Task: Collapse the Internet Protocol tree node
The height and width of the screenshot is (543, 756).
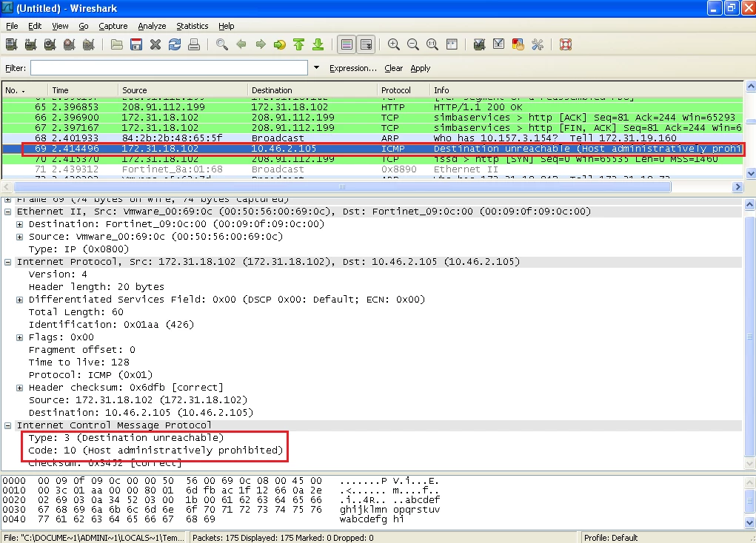Action: tap(7, 262)
